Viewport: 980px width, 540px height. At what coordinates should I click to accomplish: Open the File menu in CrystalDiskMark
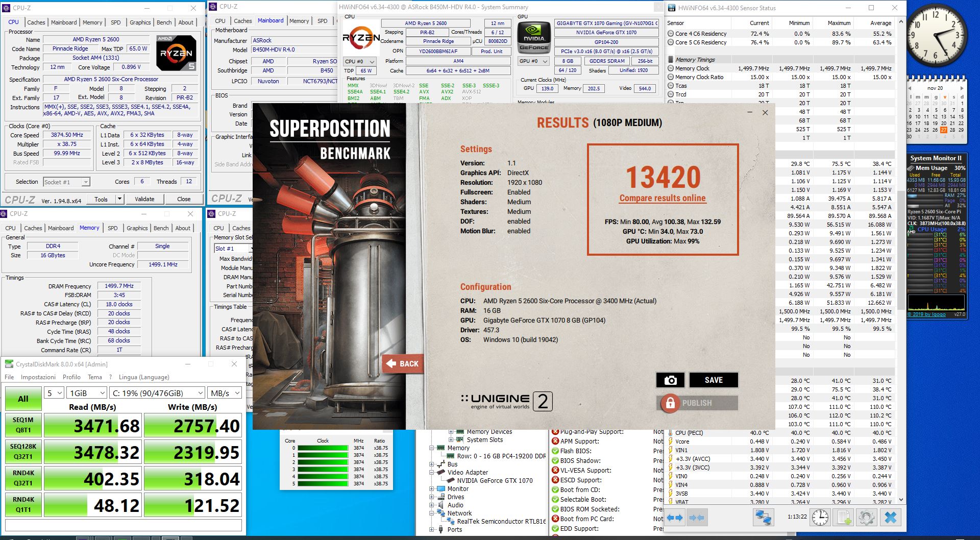point(9,377)
